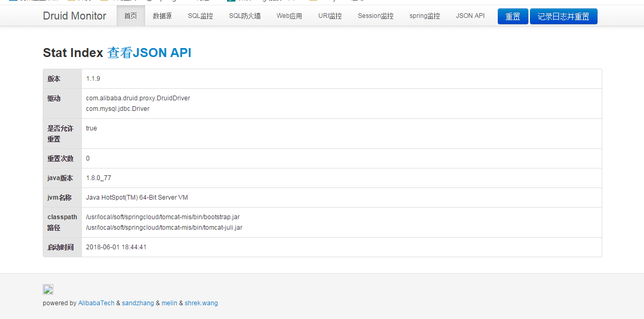Screen dimensions: 644x319
Task: Open the sandzhang link
Action: (138, 303)
